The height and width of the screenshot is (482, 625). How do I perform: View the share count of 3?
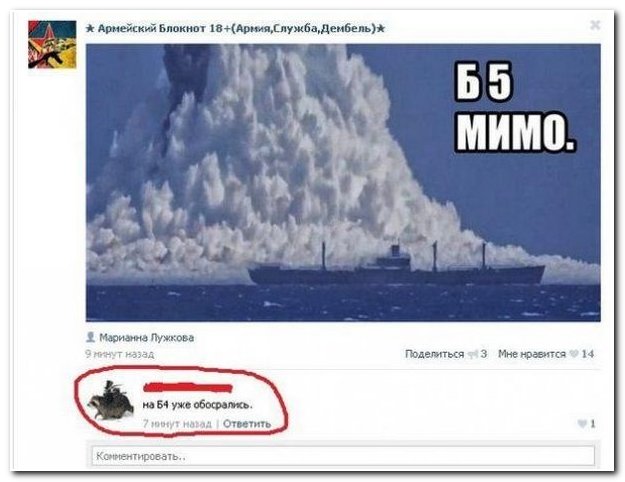[483, 354]
